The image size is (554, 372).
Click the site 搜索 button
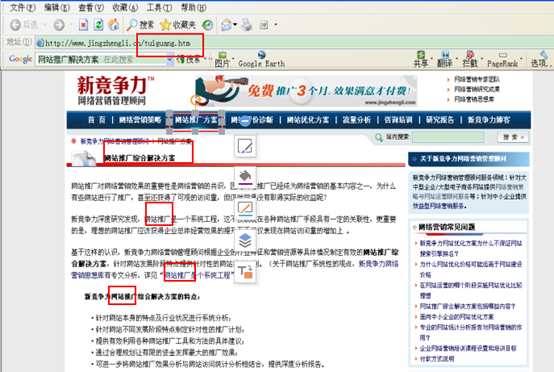pos(513,137)
